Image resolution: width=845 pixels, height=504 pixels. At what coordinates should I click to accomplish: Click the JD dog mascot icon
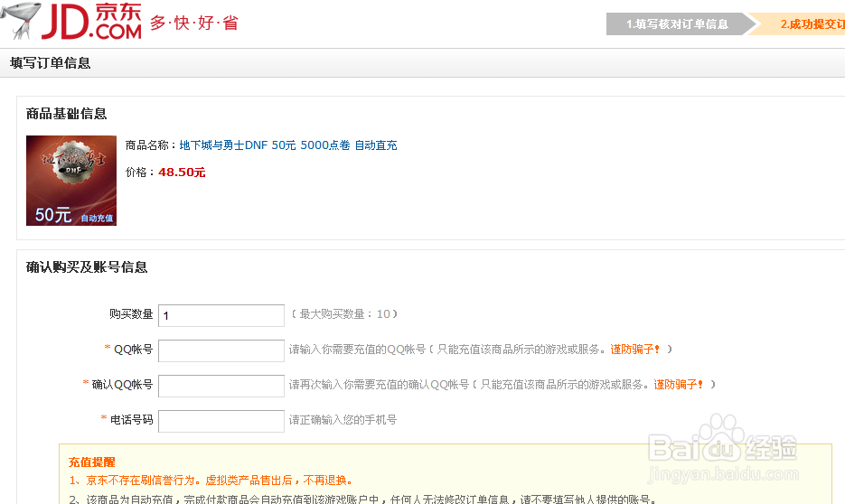(x=21, y=21)
